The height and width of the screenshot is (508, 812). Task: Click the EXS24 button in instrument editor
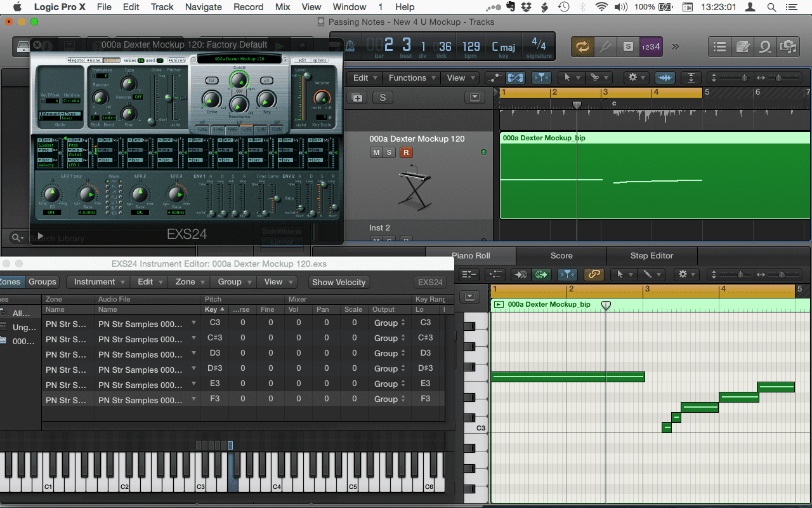430,283
